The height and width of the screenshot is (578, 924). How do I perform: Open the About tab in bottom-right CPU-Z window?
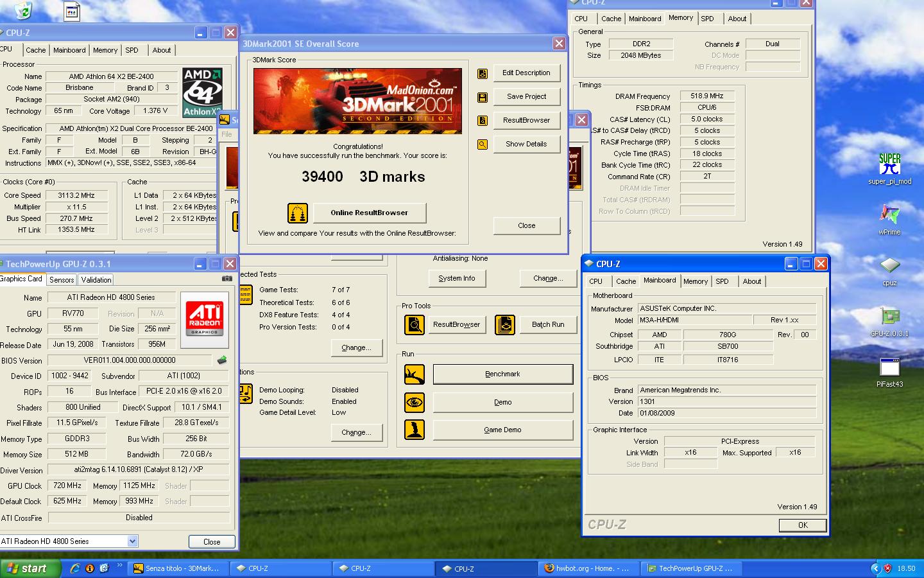pyautogui.click(x=752, y=281)
